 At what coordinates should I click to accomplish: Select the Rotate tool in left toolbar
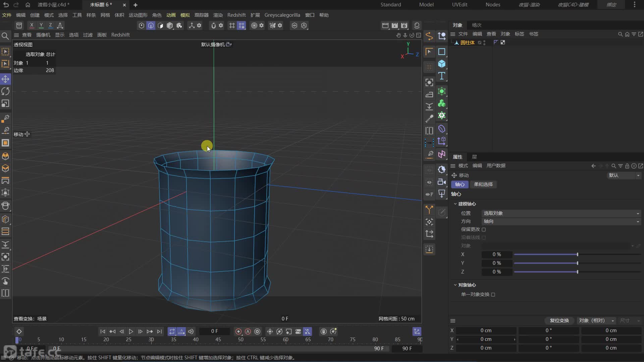click(5, 91)
